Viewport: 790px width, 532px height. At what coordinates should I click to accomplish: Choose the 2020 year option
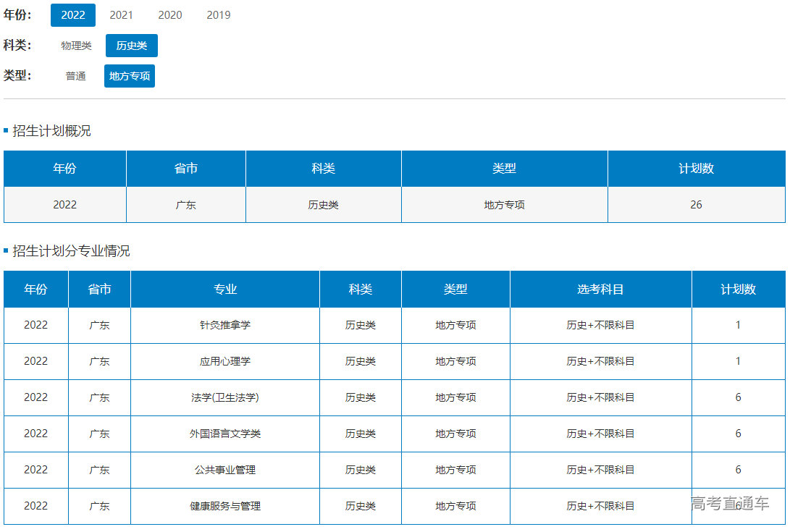(x=170, y=15)
